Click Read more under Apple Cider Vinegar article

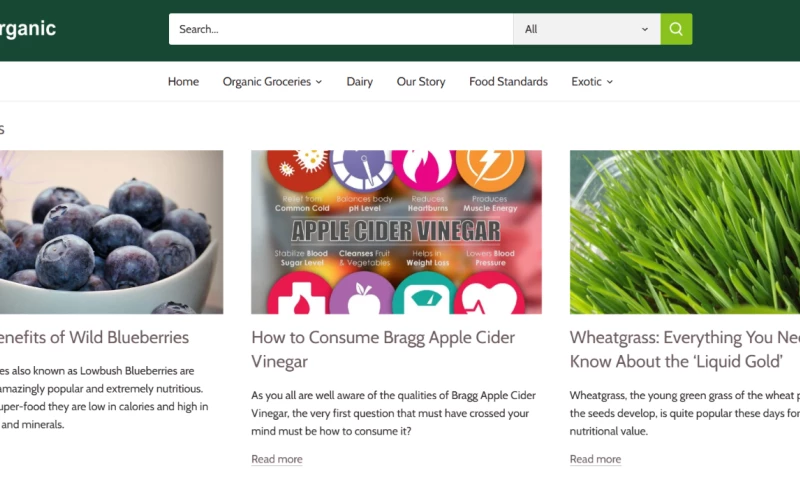pos(277,459)
